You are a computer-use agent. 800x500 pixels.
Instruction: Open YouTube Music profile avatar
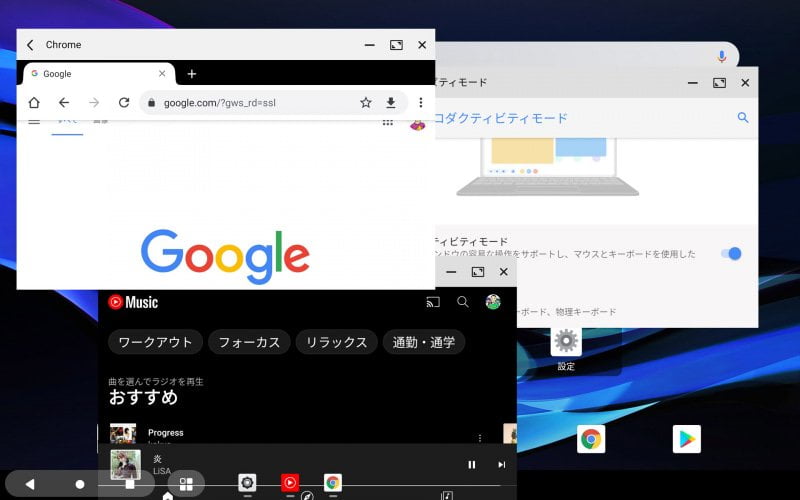click(x=493, y=302)
